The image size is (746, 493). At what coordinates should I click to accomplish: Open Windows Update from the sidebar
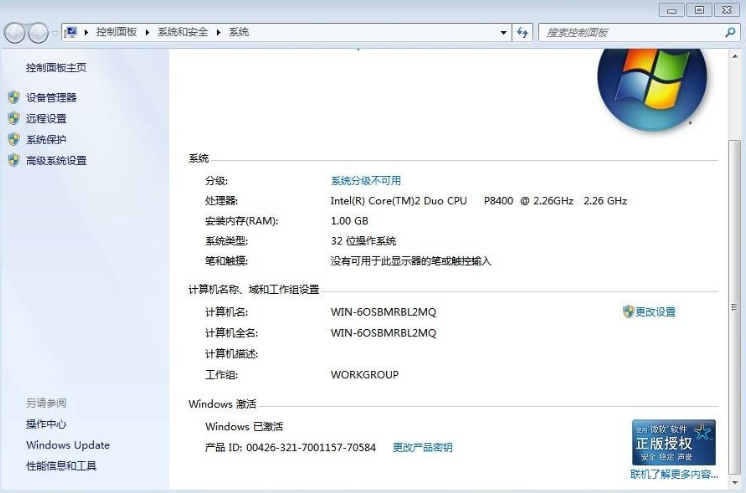coord(68,446)
